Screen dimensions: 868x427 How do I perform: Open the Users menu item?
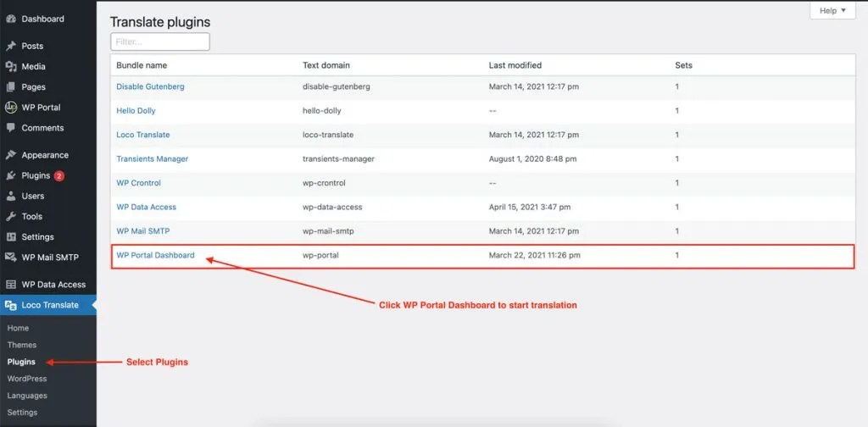33,196
